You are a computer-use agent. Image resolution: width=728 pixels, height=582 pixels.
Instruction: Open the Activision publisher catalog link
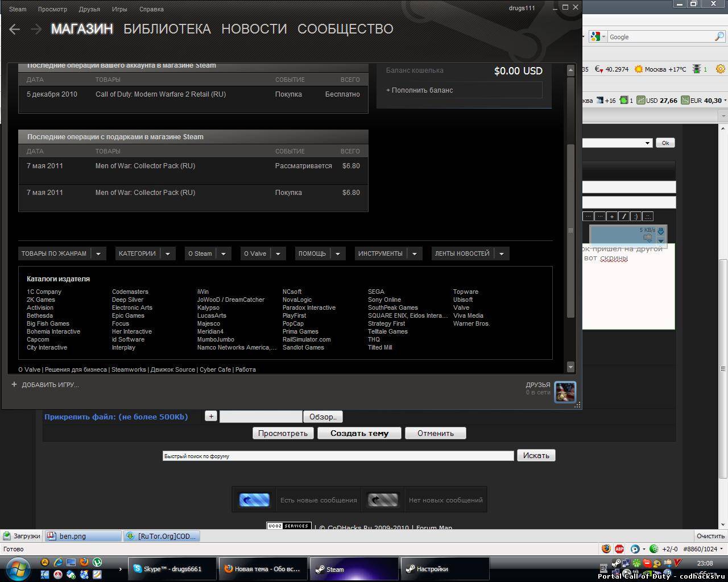point(40,307)
